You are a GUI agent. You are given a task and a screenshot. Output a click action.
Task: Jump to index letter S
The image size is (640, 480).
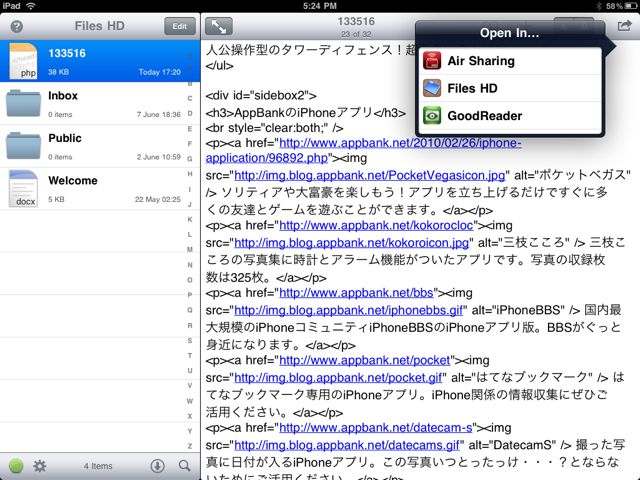tap(190, 340)
